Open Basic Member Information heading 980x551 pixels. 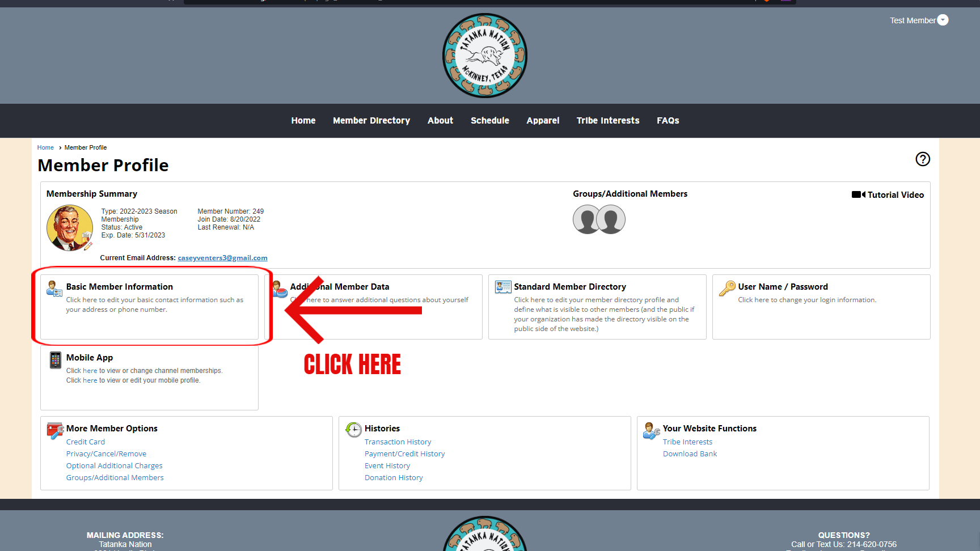coord(120,287)
